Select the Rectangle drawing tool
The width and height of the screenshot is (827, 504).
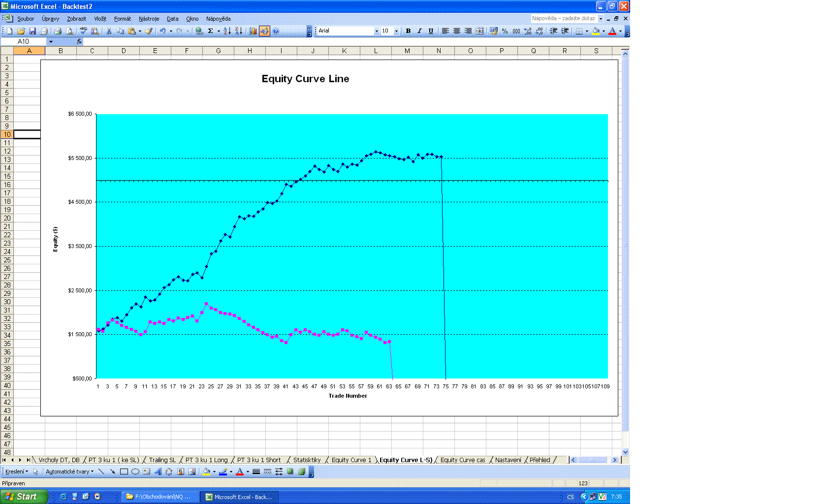coord(124,472)
